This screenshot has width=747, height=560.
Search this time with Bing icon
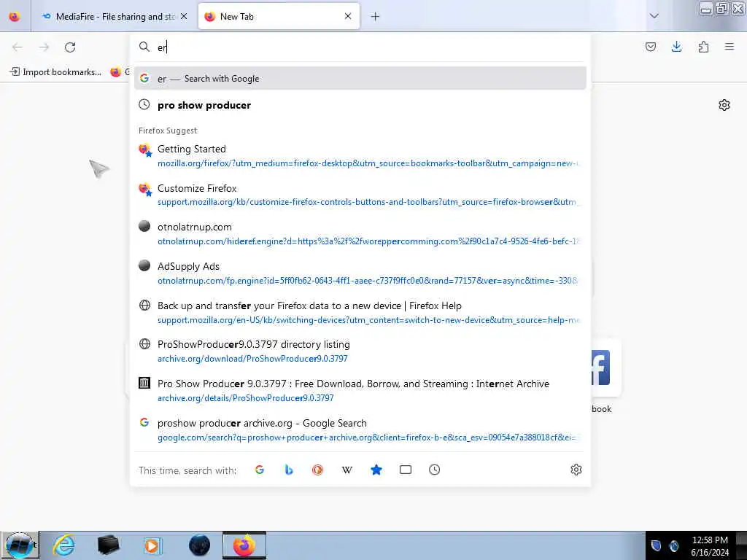tap(289, 470)
